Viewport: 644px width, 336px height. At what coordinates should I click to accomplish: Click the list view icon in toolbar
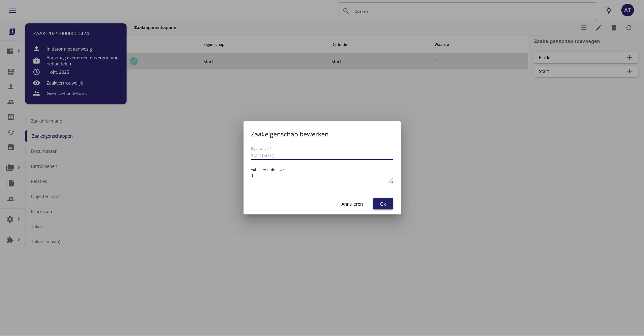(583, 28)
